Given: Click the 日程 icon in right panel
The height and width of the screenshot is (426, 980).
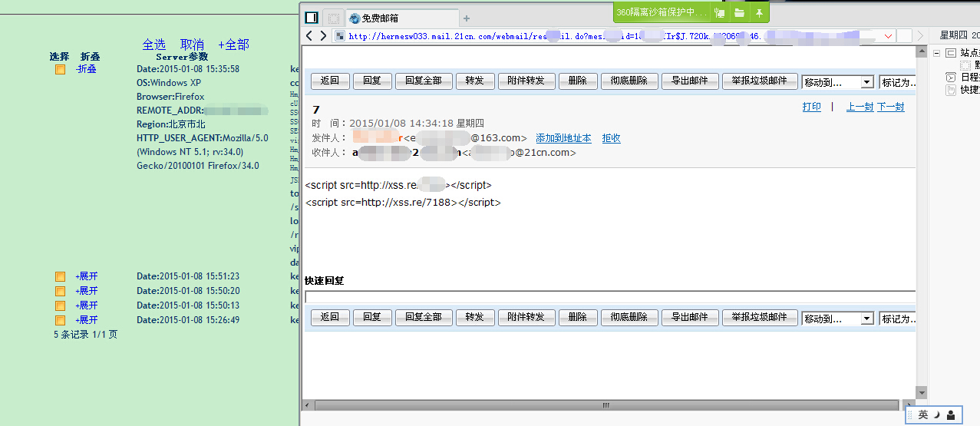Looking at the screenshot, I should pyautogui.click(x=951, y=77).
